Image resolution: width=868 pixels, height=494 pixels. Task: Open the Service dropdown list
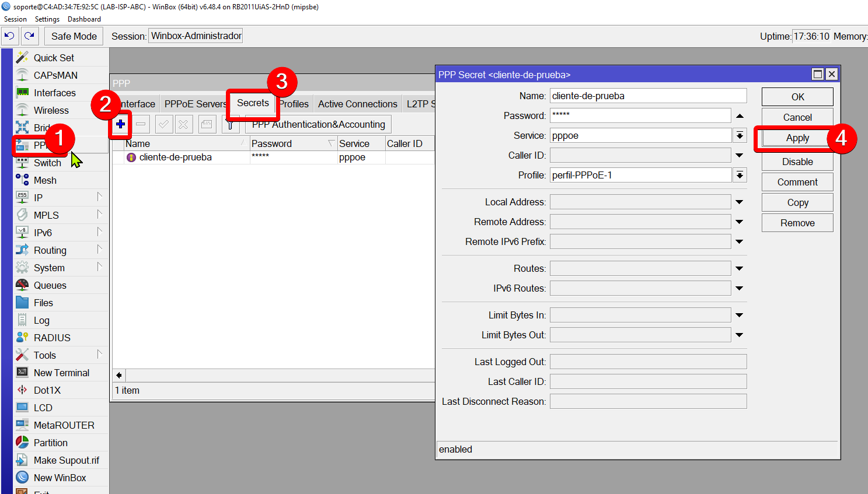click(x=740, y=135)
